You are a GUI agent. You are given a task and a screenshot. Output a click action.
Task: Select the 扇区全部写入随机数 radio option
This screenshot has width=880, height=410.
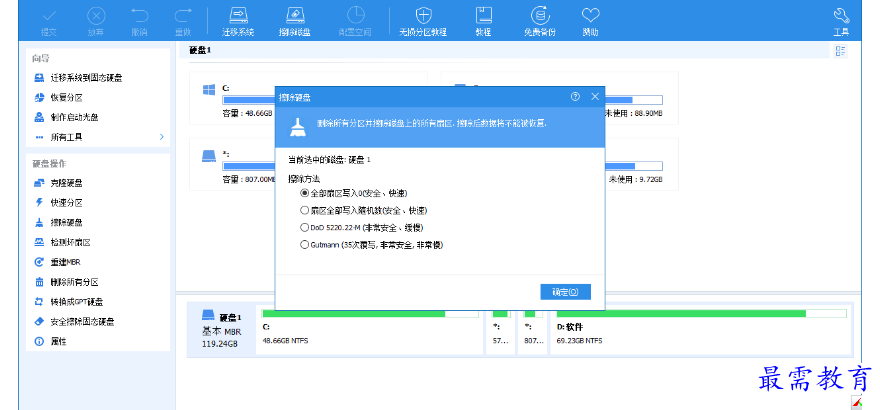(x=305, y=210)
